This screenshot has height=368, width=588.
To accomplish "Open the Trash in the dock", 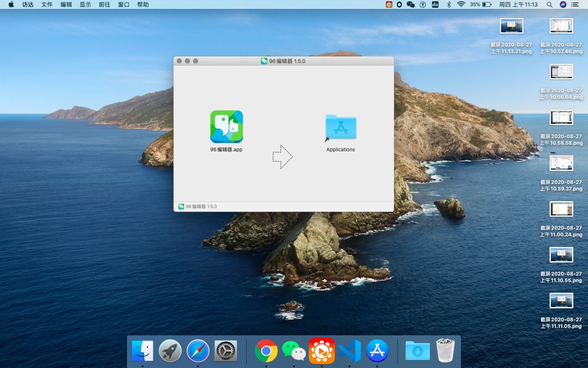I will coord(445,351).
